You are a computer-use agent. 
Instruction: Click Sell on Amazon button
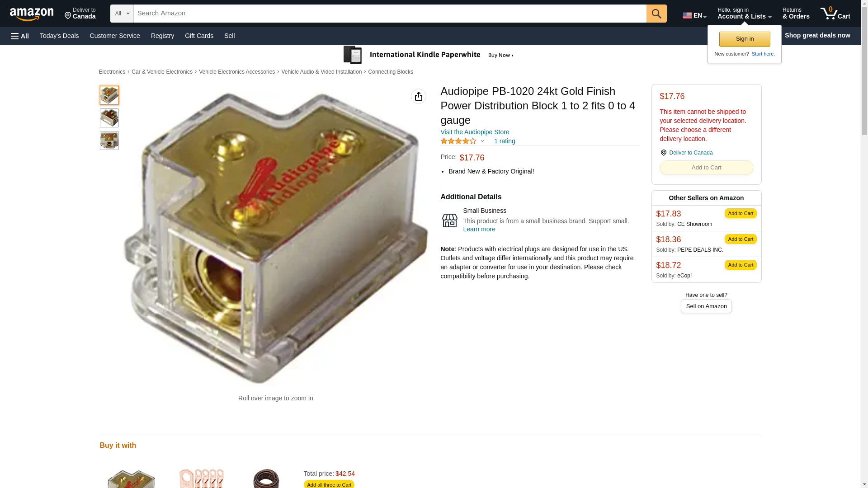tap(706, 306)
